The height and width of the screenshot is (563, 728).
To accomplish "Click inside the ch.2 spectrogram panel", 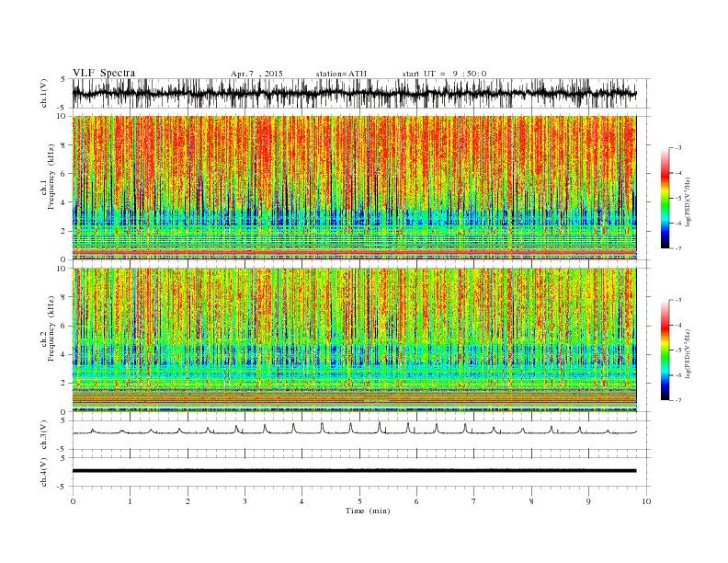I will [x=354, y=340].
